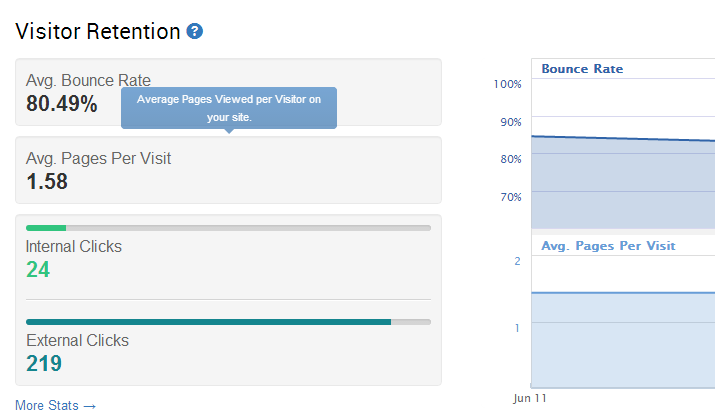Click the External Clicks count 219
715x419 pixels.
pyautogui.click(x=44, y=363)
